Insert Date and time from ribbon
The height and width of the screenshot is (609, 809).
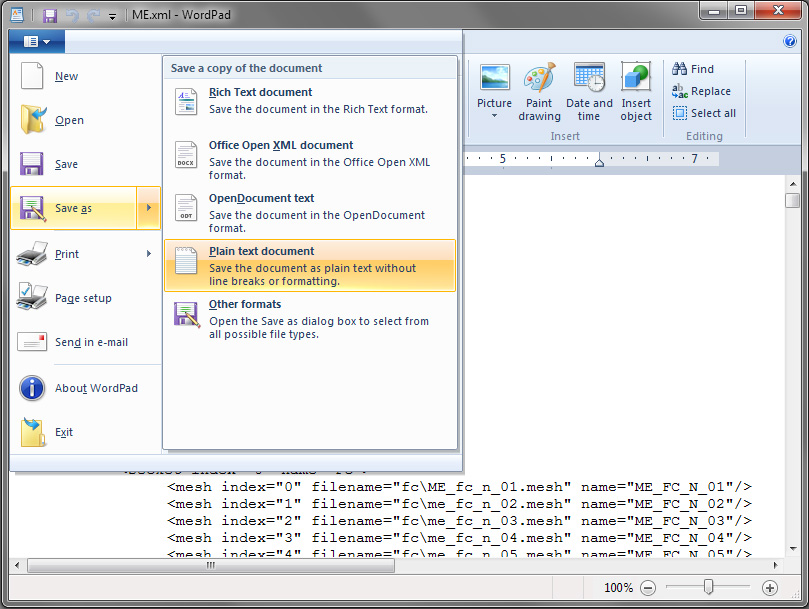click(x=589, y=78)
